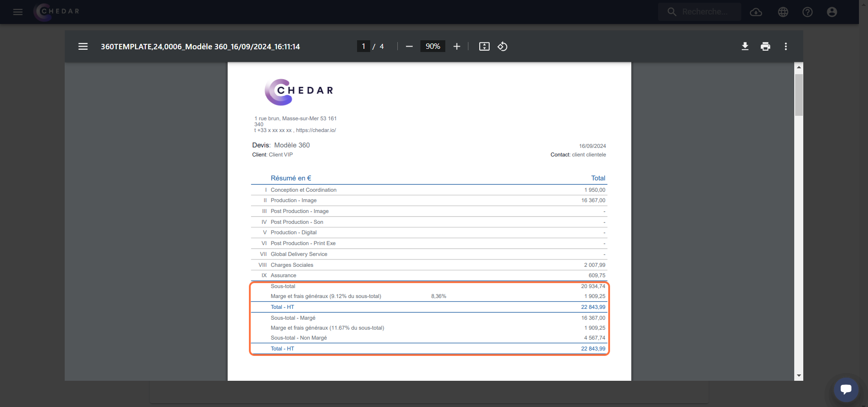Viewport: 868px width, 407px height.
Task: Click 'Conception et Coordination' row label
Action: coord(304,190)
